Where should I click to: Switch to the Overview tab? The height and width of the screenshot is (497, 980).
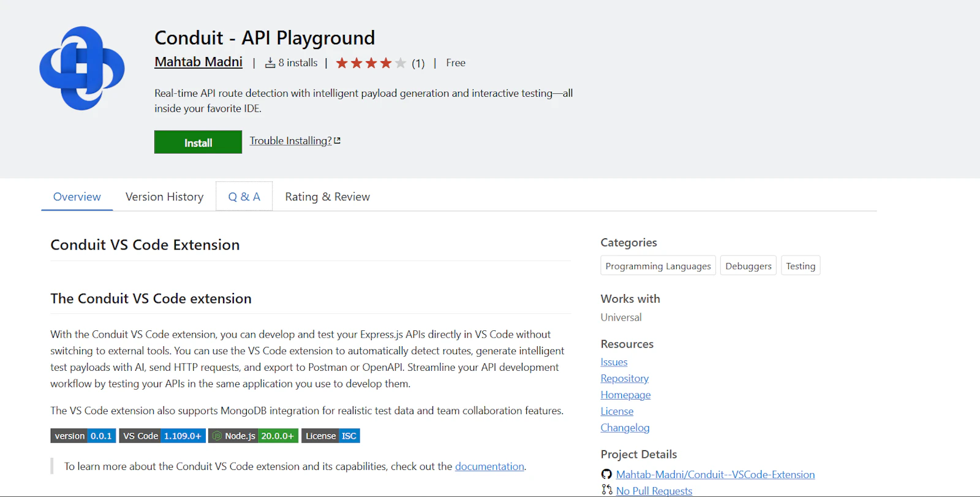pos(77,197)
